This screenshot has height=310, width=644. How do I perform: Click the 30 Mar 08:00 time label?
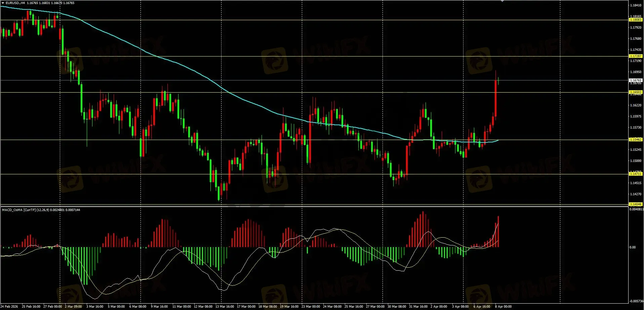pos(397,307)
